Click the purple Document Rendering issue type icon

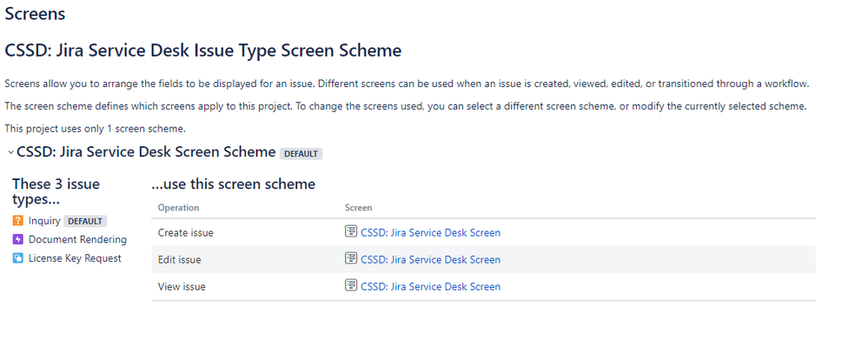tap(17, 239)
